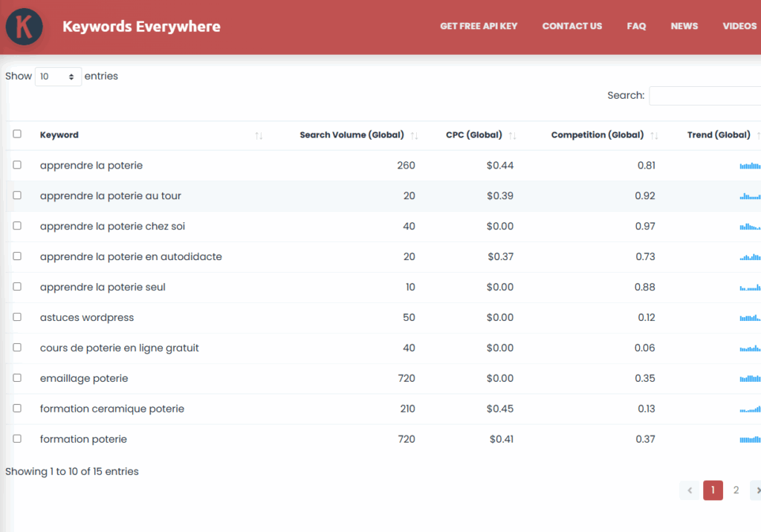Check the box for apprendre la poterie au tour
Screen dimensions: 761x532
[x=17, y=195]
